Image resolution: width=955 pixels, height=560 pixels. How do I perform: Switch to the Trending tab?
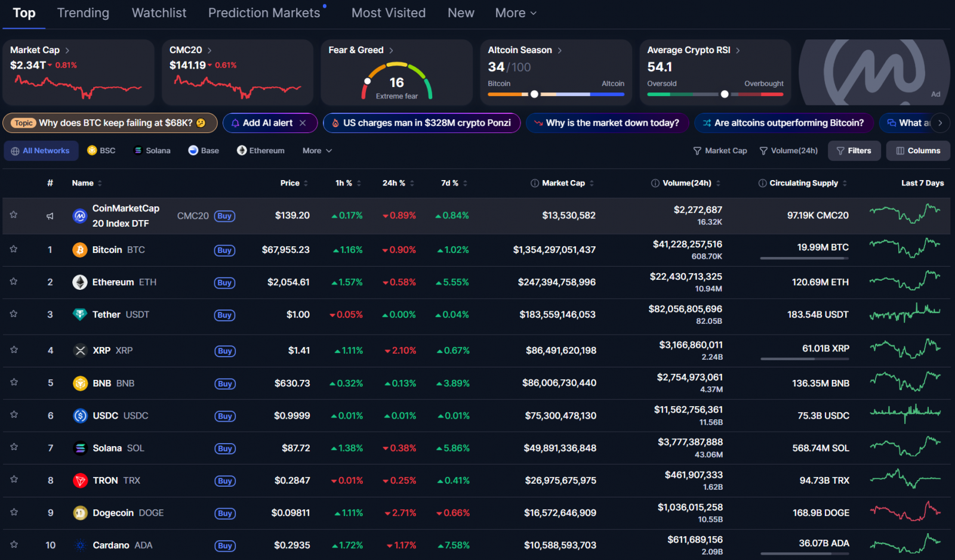tap(83, 13)
